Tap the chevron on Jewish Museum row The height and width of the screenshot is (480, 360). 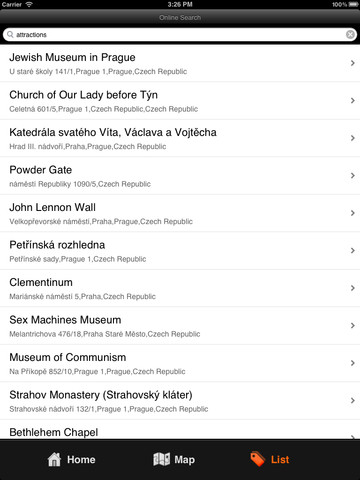point(353,63)
